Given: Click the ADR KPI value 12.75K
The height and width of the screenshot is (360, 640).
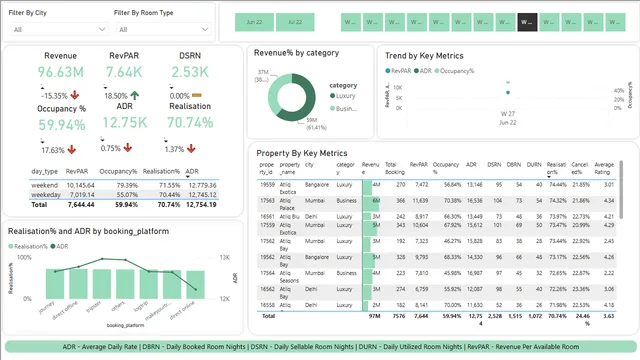Looking at the screenshot, I should [124, 122].
